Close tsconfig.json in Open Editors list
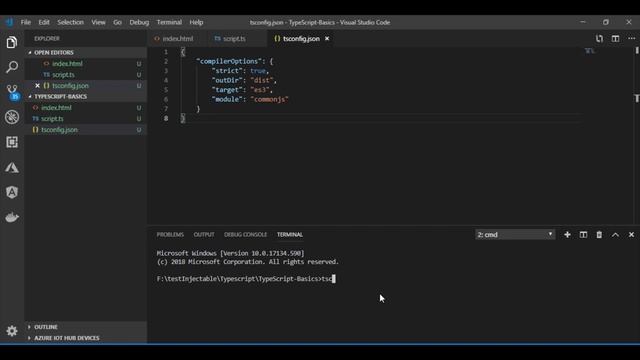The image size is (640, 360). click(x=37, y=86)
